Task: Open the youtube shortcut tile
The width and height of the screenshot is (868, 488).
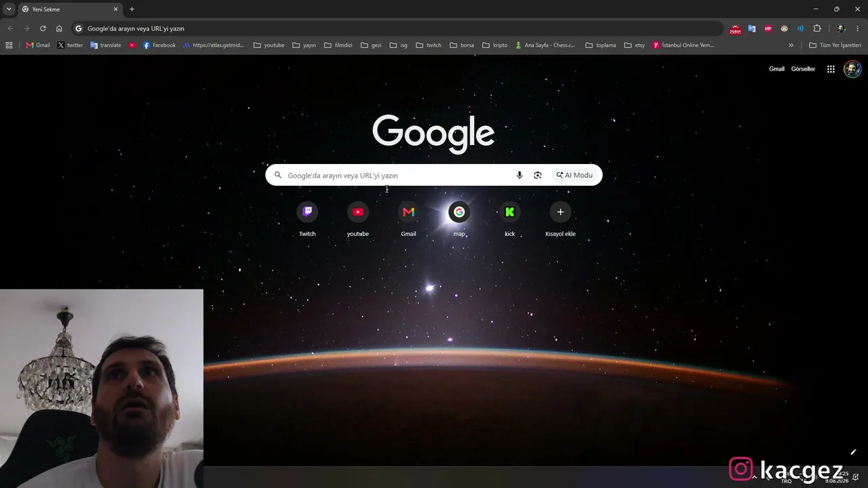Action: [358, 219]
